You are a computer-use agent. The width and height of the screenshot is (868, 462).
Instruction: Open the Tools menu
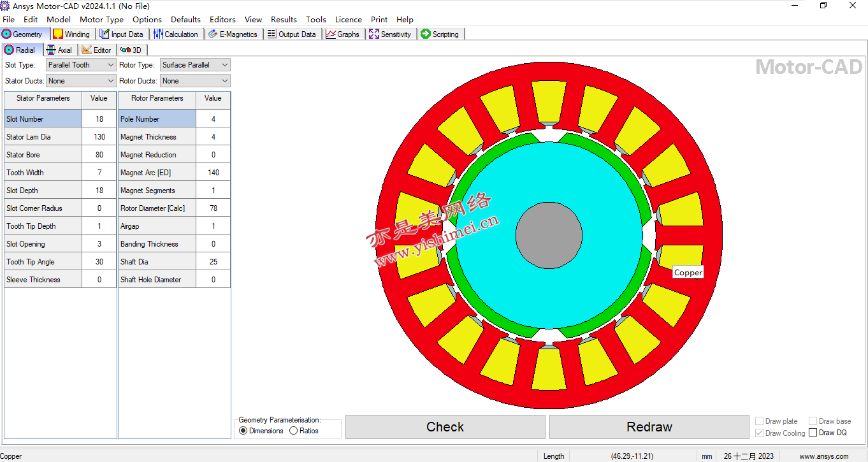315,20
